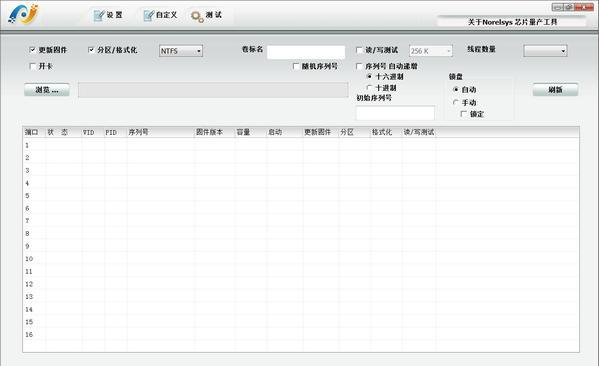
Task: Enable the 锁定 checkbox
Action: click(463, 114)
